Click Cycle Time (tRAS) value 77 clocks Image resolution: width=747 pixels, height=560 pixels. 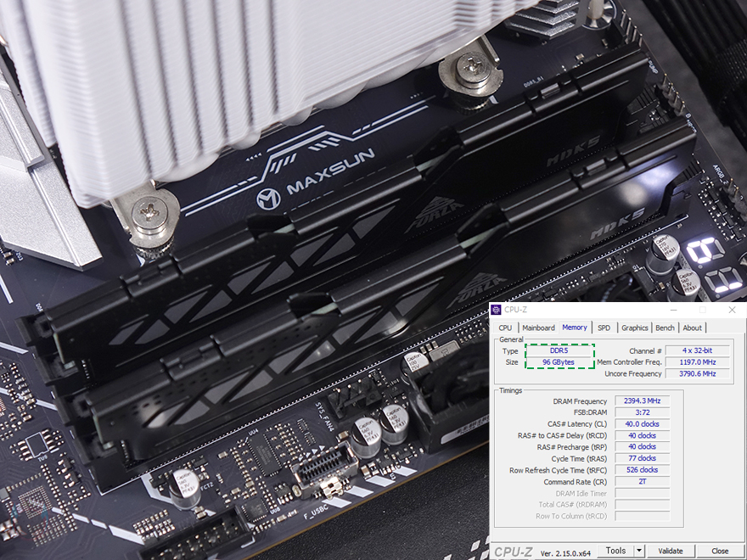643,458
